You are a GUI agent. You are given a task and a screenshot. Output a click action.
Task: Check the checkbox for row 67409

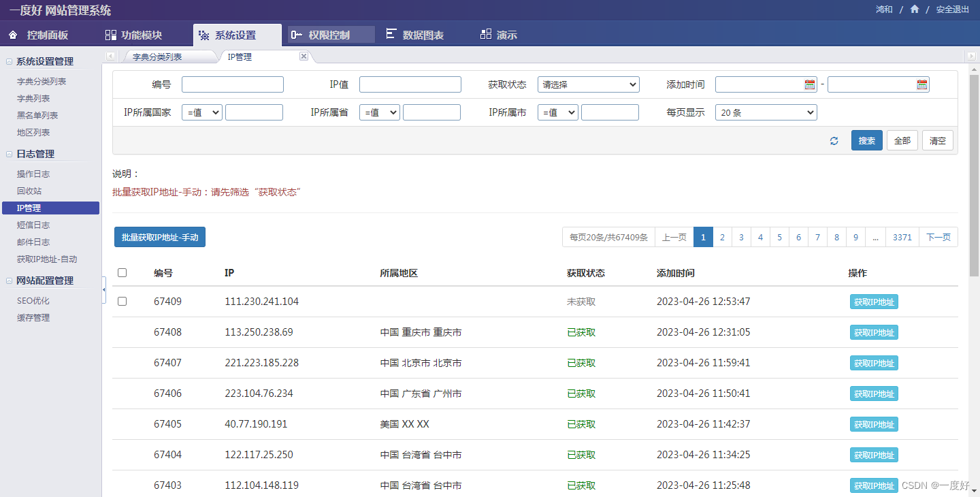coord(122,301)
